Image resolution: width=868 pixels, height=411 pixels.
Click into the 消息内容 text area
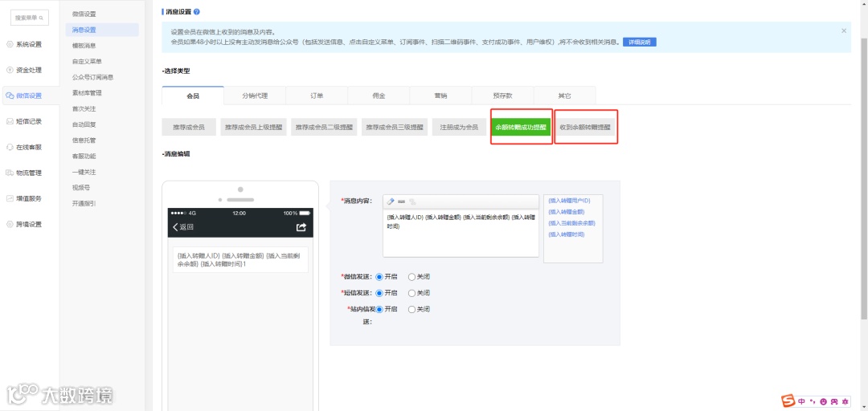[x=461, y=233]
